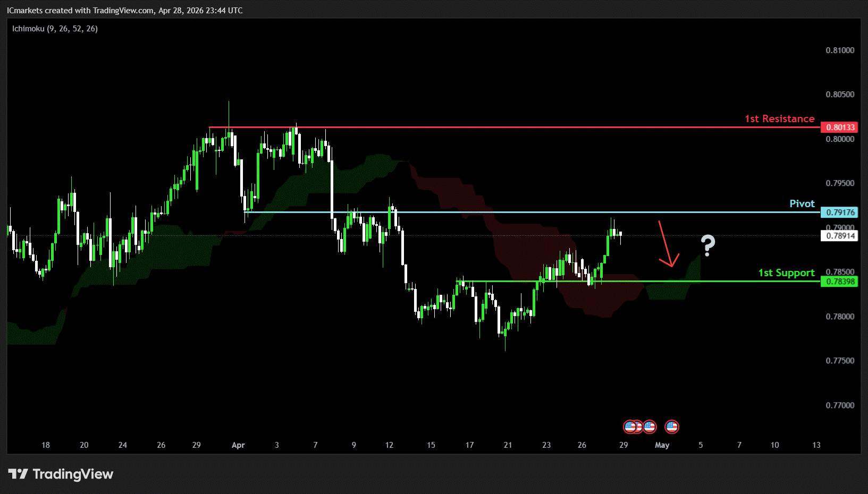The width and height of the screenshot is (868, 494).
Task: Click the US flag event icon right of May
Action: tap(672, 427)
